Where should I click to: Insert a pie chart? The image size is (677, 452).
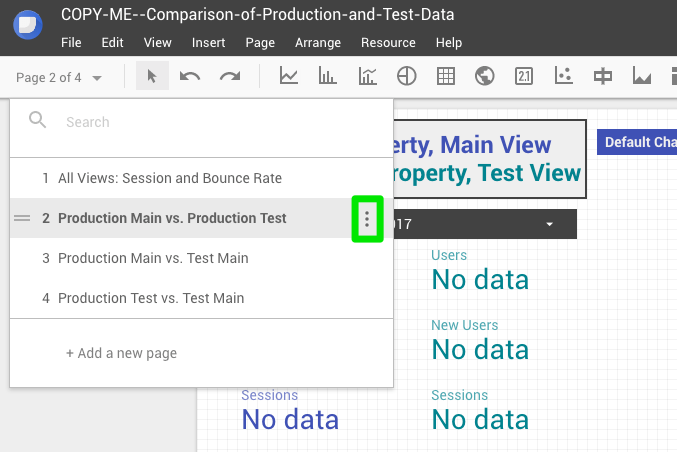click(x=406, y=76)
